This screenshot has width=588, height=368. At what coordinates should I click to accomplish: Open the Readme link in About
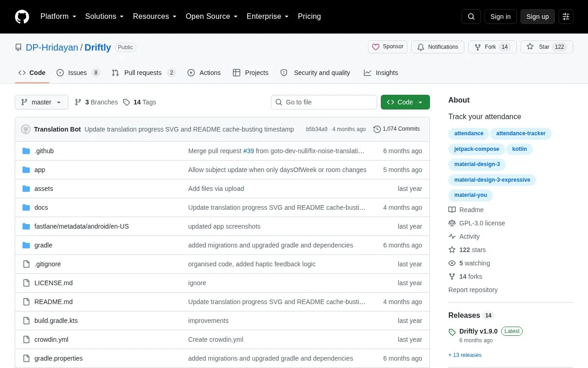click(x=466, y=210)
